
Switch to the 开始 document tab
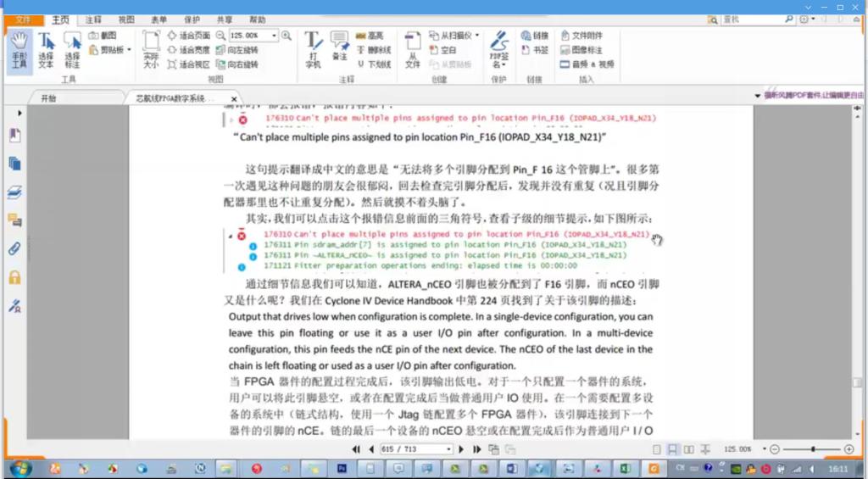pyautogui.click(x=48, y=98)
